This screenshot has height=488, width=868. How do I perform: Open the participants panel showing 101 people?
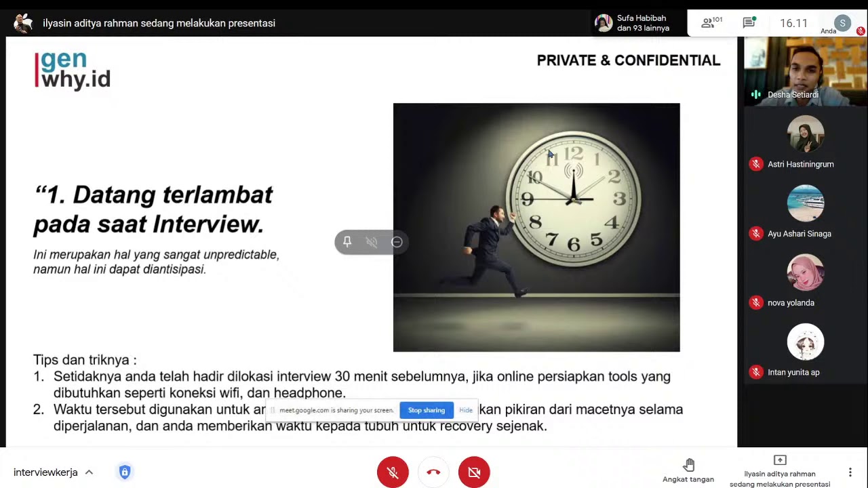coord(711,23)
